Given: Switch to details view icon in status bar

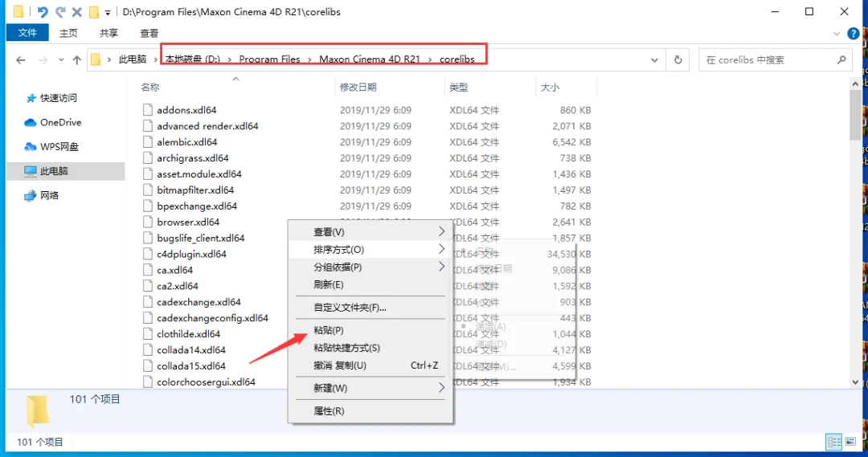Looking at the screenshot, I should 833,442.
